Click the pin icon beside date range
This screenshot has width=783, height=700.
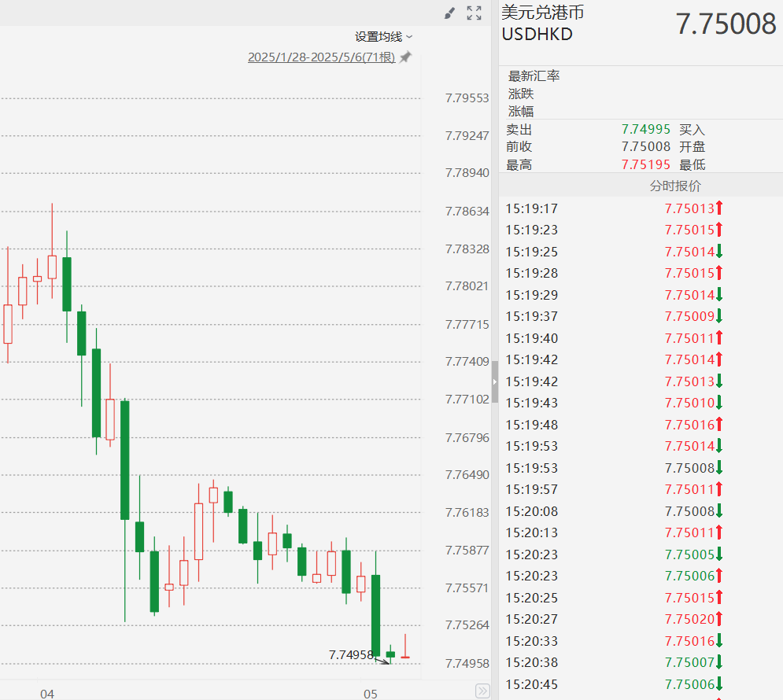click(405, 57)
